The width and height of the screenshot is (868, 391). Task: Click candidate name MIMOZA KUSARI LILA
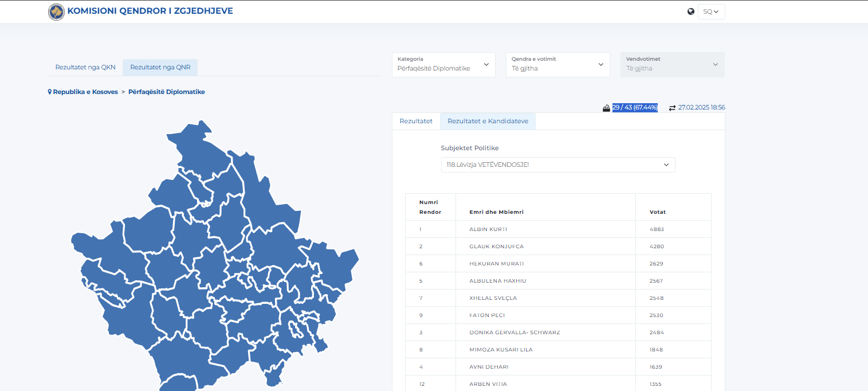(x=501, y=350)
